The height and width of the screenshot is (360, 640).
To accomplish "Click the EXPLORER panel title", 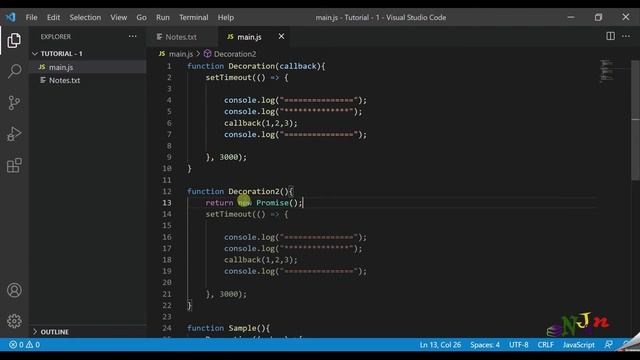I will coord(56,36).
